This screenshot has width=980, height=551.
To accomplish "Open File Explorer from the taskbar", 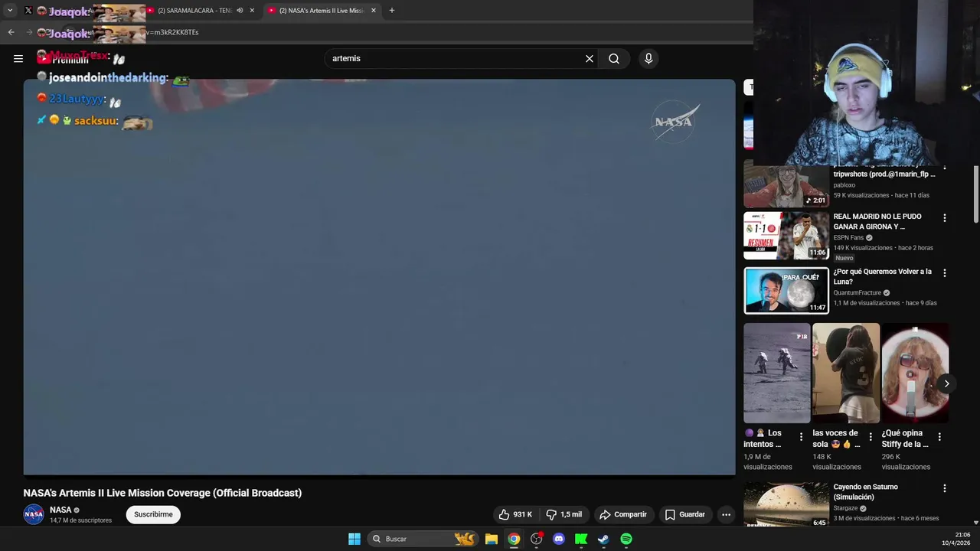I will [492, 539].
